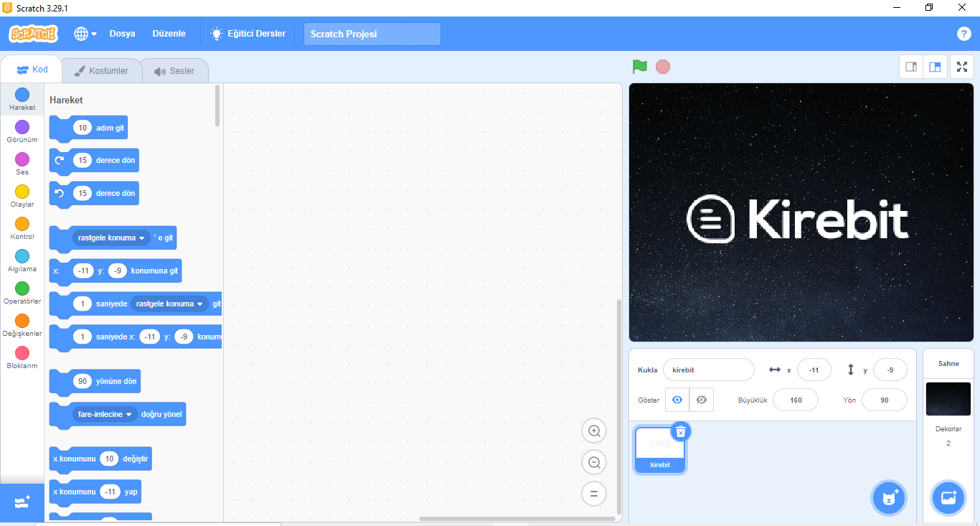Select the Ses block category
980x526 pixels.
point(22,164)
